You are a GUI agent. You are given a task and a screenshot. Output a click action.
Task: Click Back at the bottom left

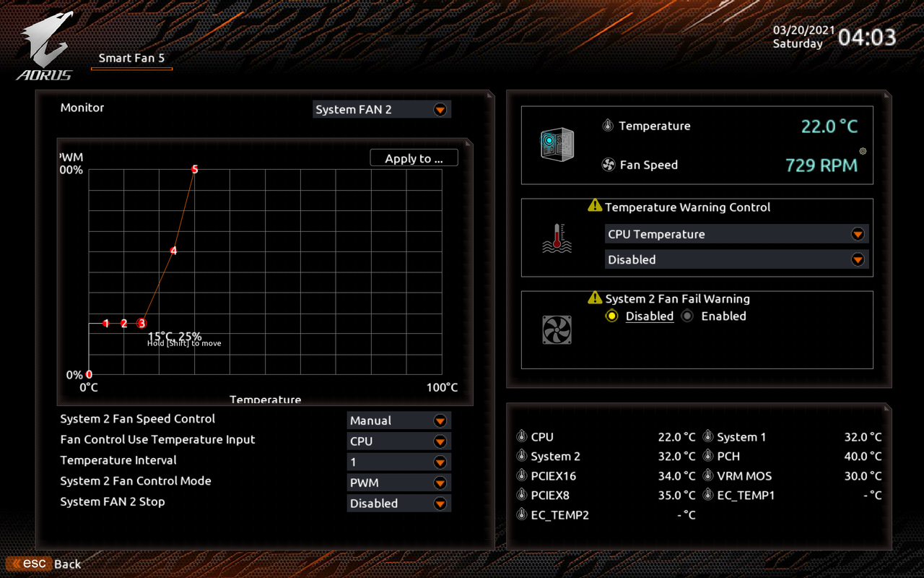(67, 564)
